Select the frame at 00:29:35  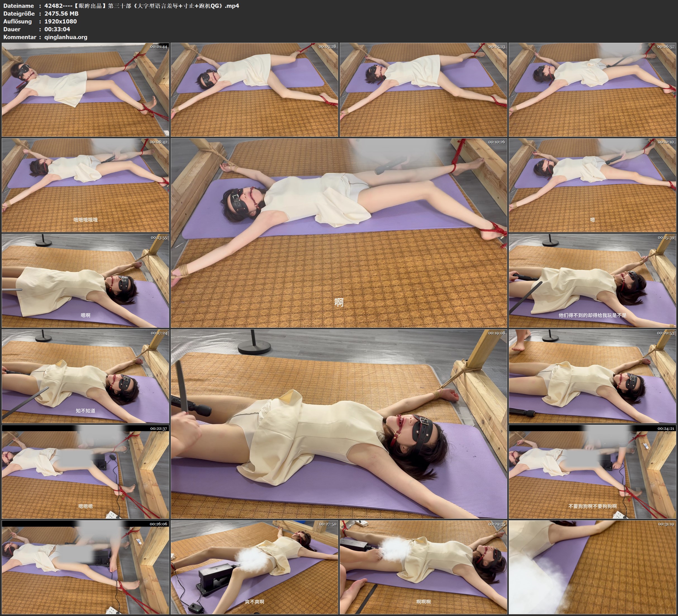(424, 567)
